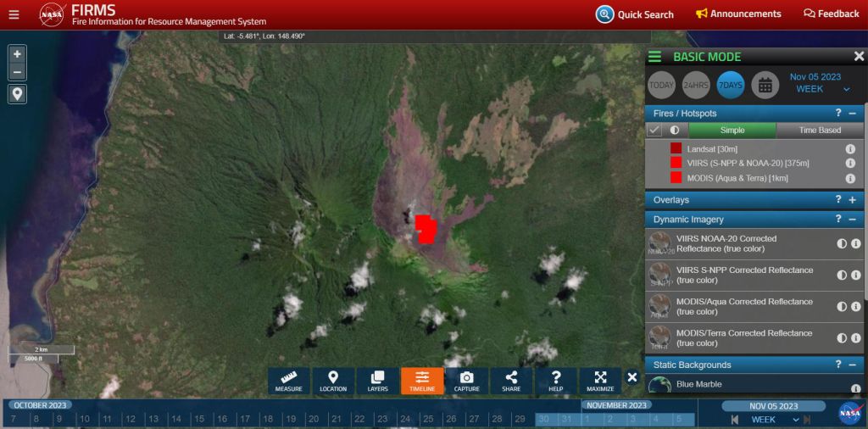This screenshot has height=429, width=868.
Task: Click the Quick Search button
Action: pyautogui.click(x=635, y=14)
